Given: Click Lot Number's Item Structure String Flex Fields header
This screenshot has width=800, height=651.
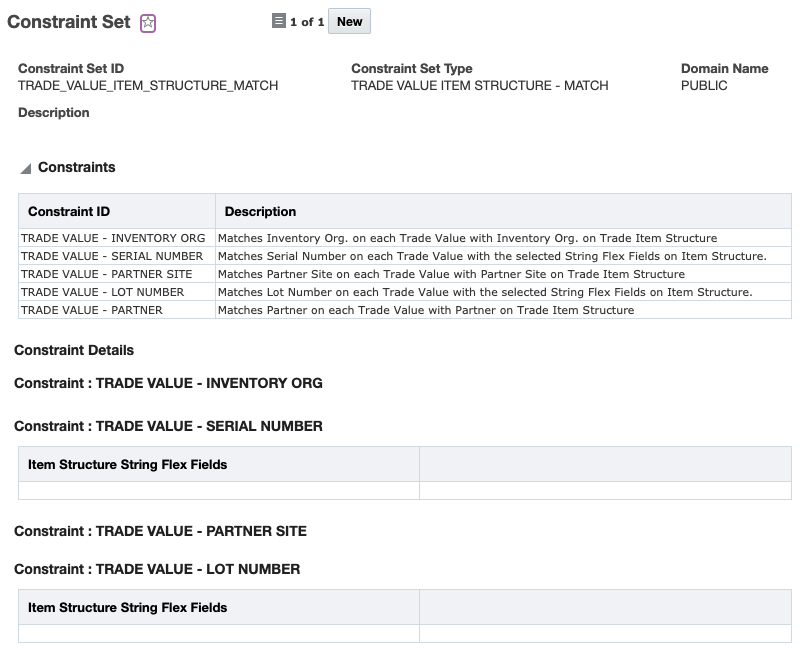Looking at the screenshot, I should click(127, 608).
